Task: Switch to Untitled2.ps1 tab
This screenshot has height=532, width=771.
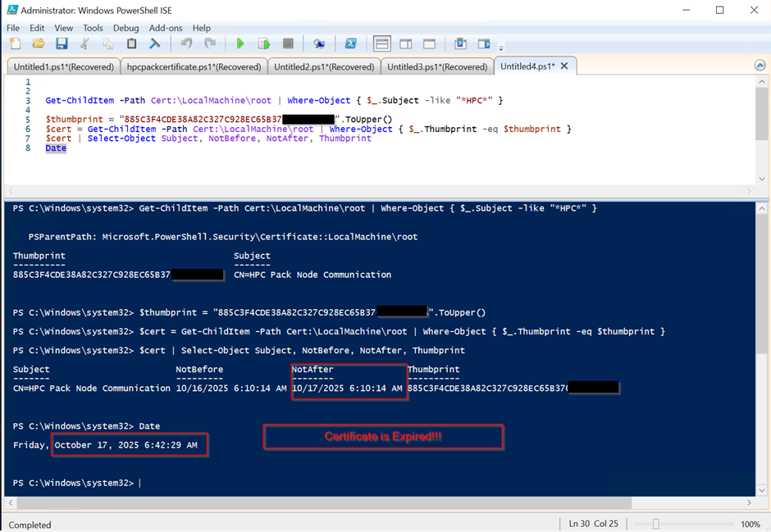Action: click(x=324, y=66)
